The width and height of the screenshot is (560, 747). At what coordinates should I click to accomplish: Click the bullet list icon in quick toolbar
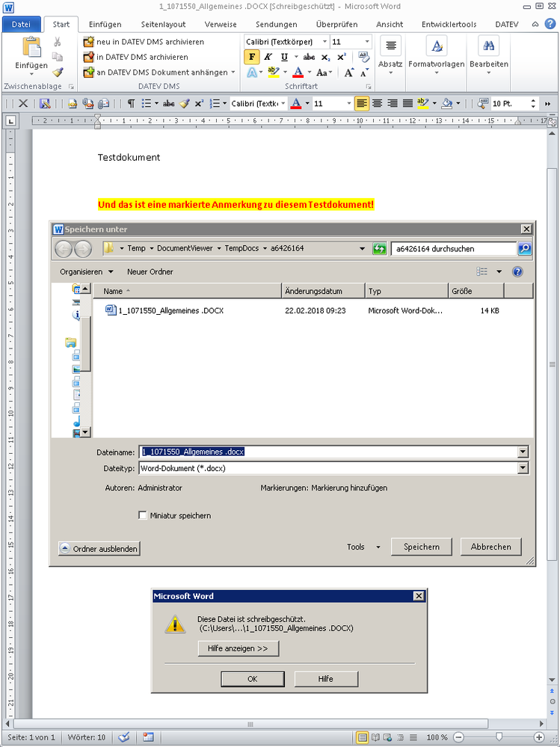[x=147, y=103]
